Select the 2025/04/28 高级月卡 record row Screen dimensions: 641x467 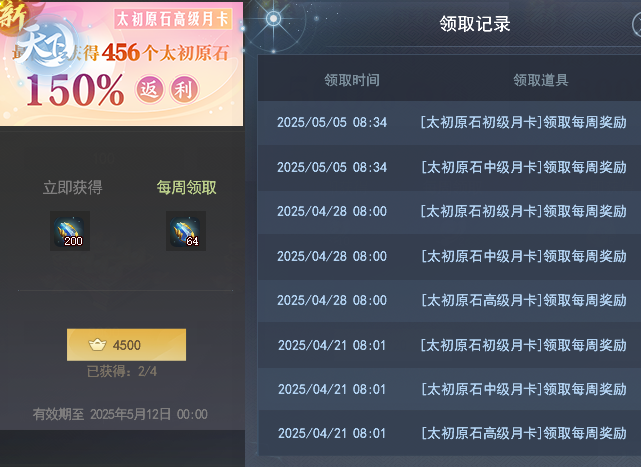(x=449, y=301)
